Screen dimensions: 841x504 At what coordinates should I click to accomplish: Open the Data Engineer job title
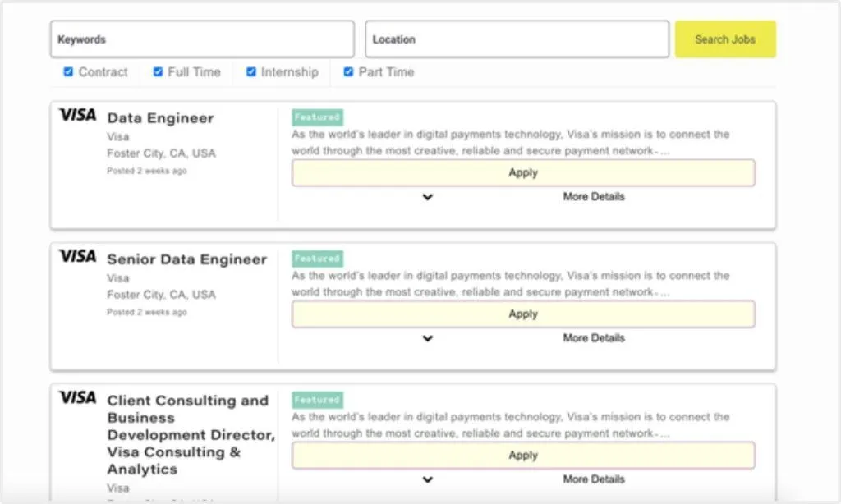pyautogui.click(x=160, y=118)
